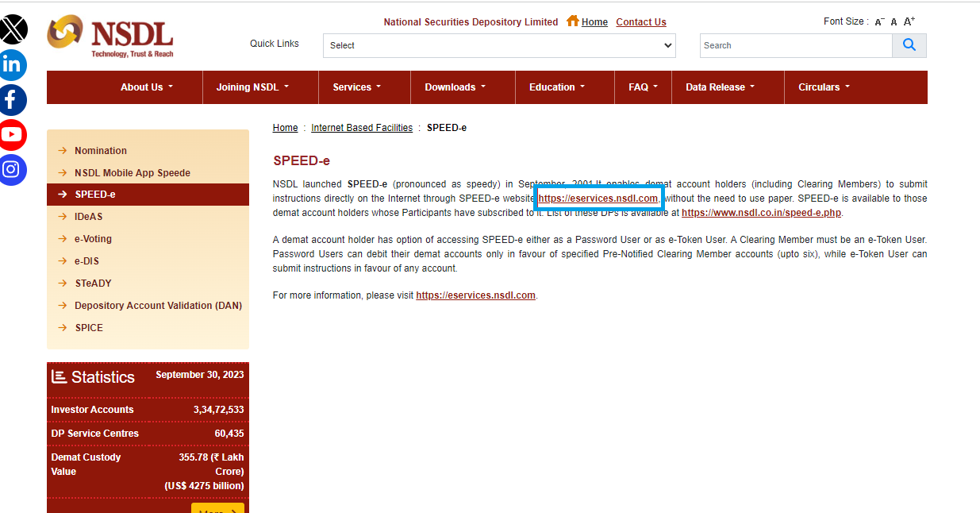Click the Contact Us link
This screenshot has height=513, width=980.
[x=641, y=22]
